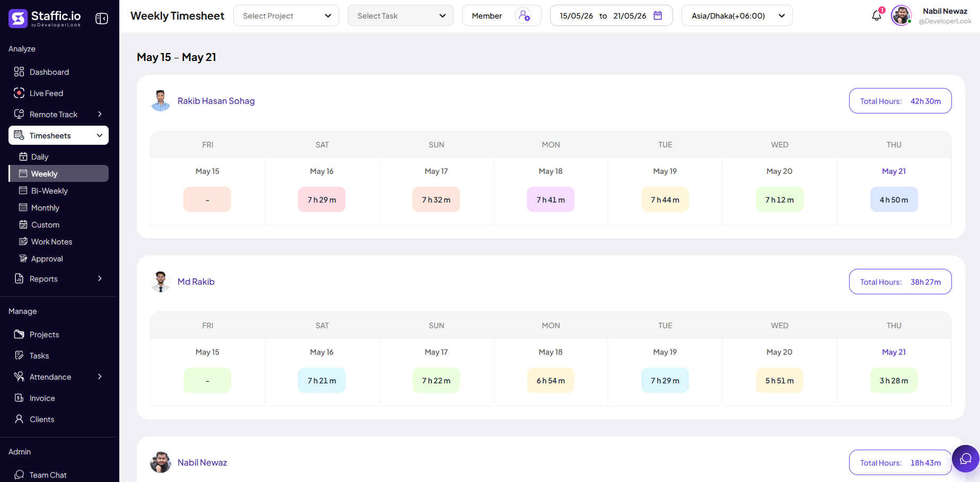Viewport: 980px width, 482px height.
Task: Expand the Attendance submenu chevron
Action: [100, 376]
